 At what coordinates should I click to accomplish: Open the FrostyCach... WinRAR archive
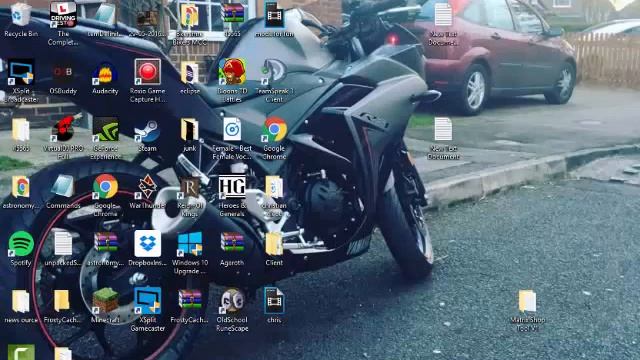(x=190, y=301)
